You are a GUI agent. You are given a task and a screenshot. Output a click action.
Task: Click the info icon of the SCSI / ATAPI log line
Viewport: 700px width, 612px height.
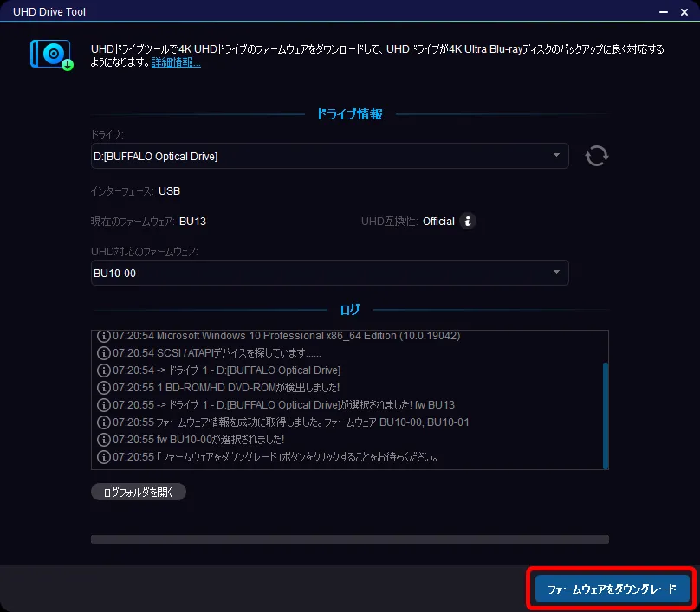coord(104,353)
